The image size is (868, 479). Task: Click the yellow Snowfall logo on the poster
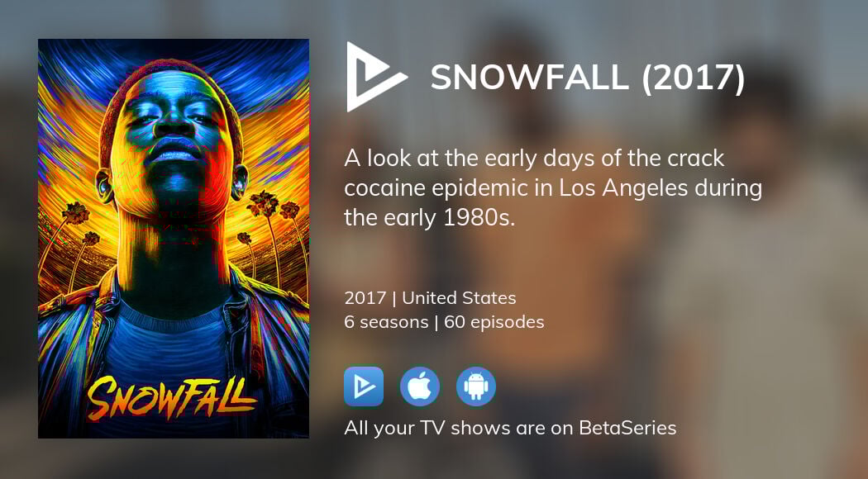tap(172, 398)
